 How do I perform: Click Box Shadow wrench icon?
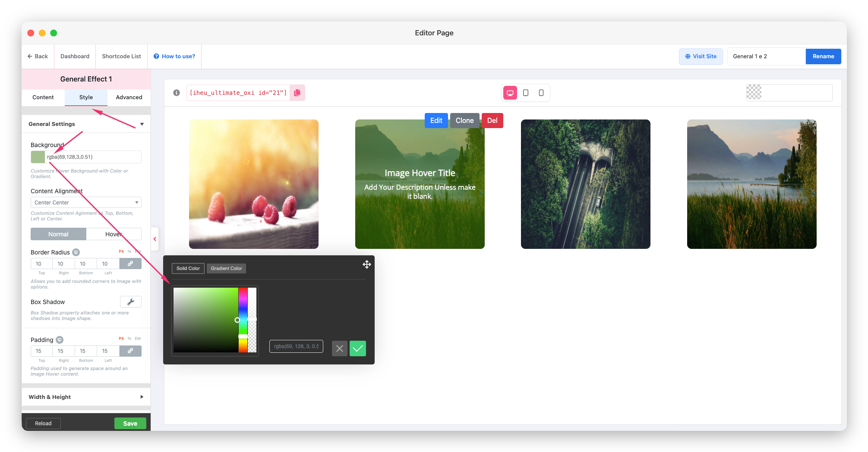coord(131,302)
